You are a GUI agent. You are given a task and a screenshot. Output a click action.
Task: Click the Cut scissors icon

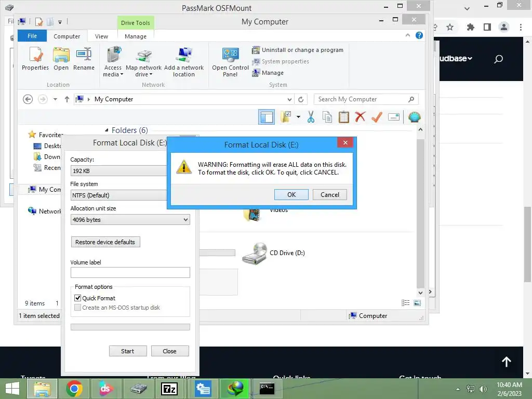pos(311,117)
